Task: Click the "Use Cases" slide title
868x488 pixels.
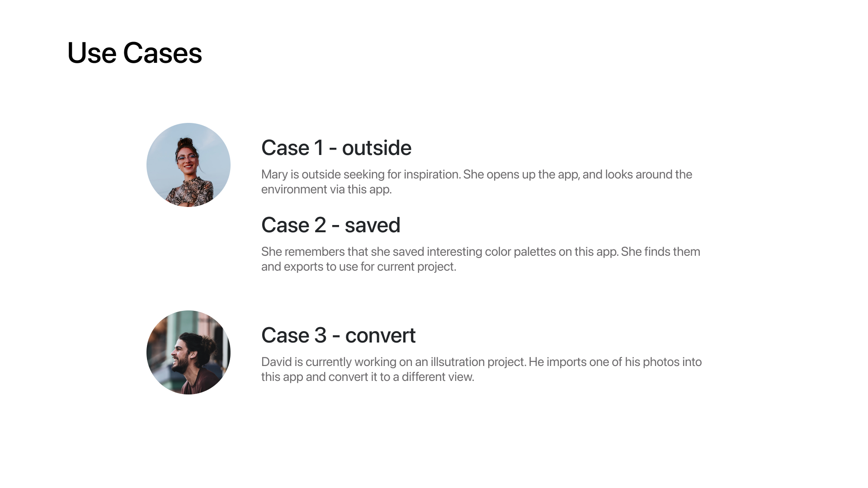Action: 134,53
